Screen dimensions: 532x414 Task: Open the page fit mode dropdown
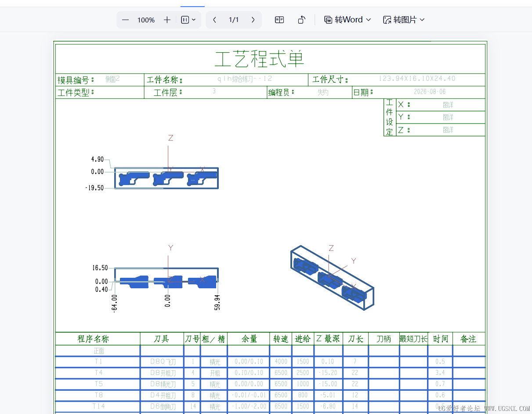pos(188,20)
